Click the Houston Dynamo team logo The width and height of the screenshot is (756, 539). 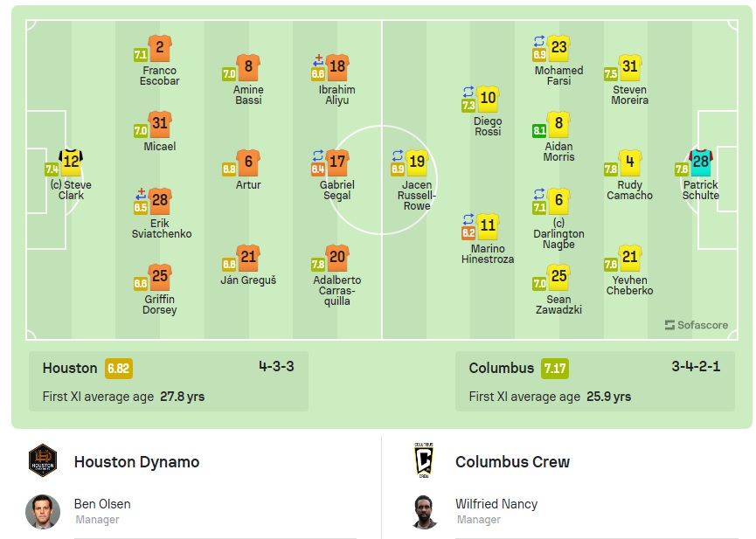coord(43,461)
